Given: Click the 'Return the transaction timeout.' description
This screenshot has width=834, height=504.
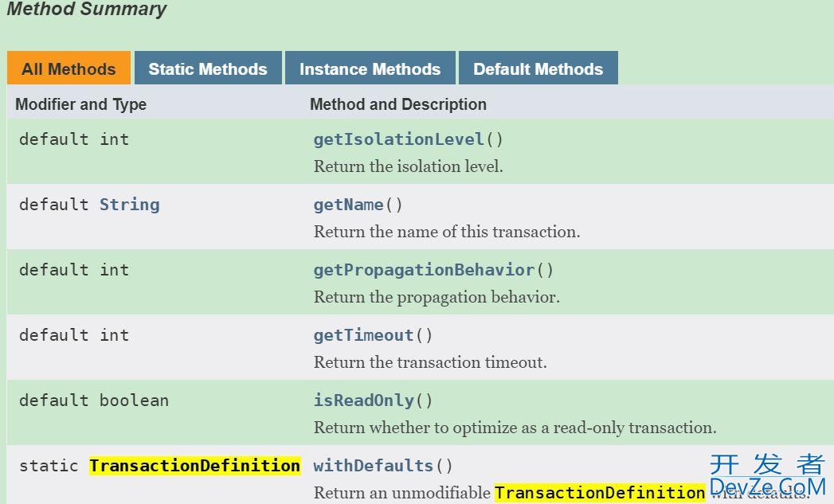Looking at the screenshot, I should (430, 362).
